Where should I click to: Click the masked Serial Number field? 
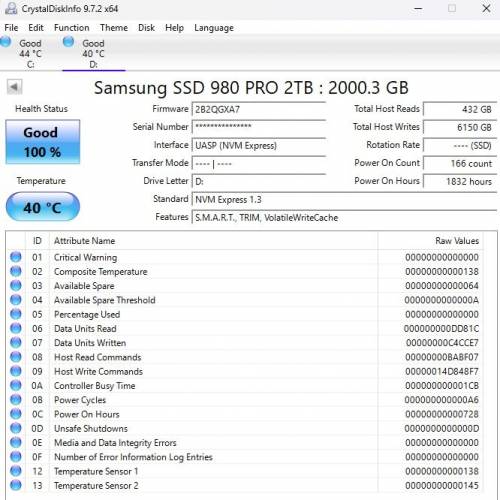coord(259,127)
